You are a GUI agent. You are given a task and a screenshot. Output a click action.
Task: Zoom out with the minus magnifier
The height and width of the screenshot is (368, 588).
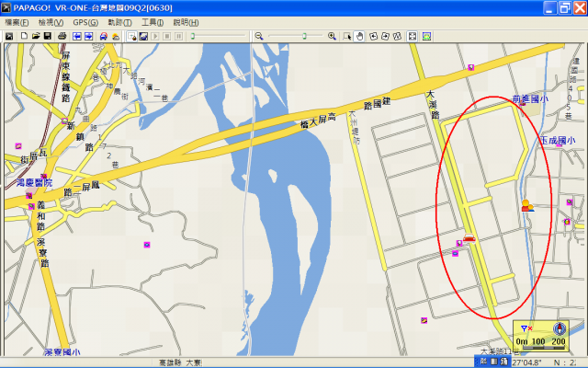click(x=259, y=36)
